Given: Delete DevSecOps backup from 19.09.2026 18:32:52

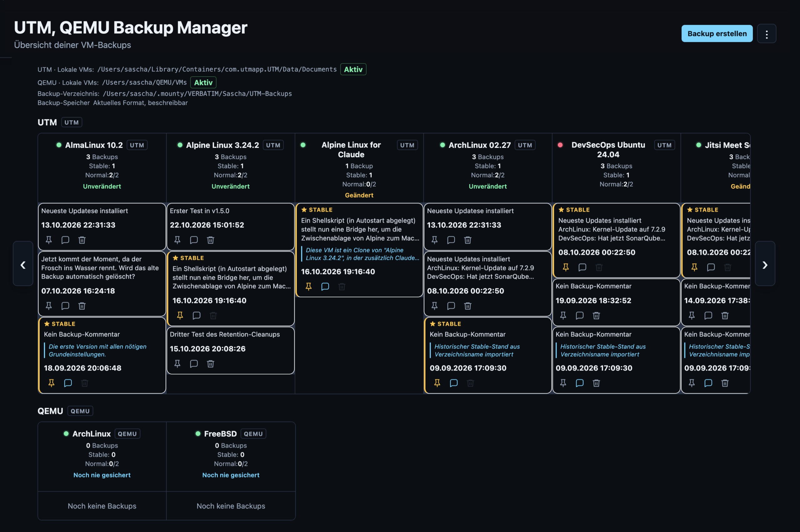Looking at the screenshot, I should click(x=596, y=315).
